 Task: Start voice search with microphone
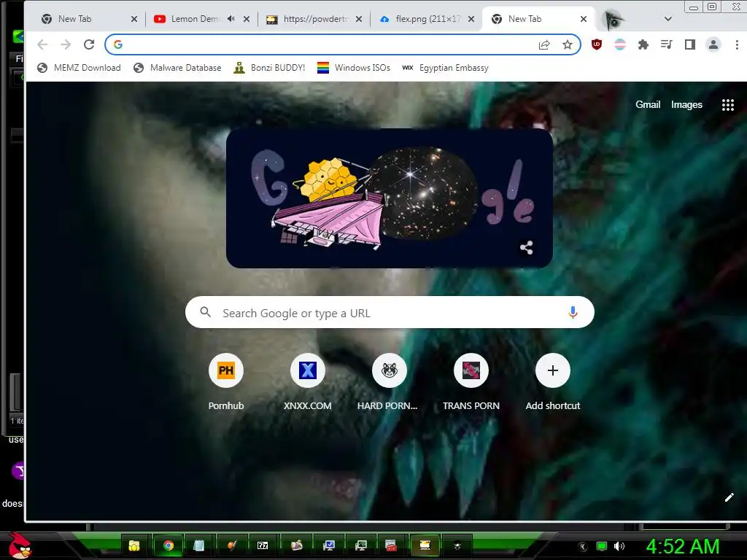coord(573,312)
